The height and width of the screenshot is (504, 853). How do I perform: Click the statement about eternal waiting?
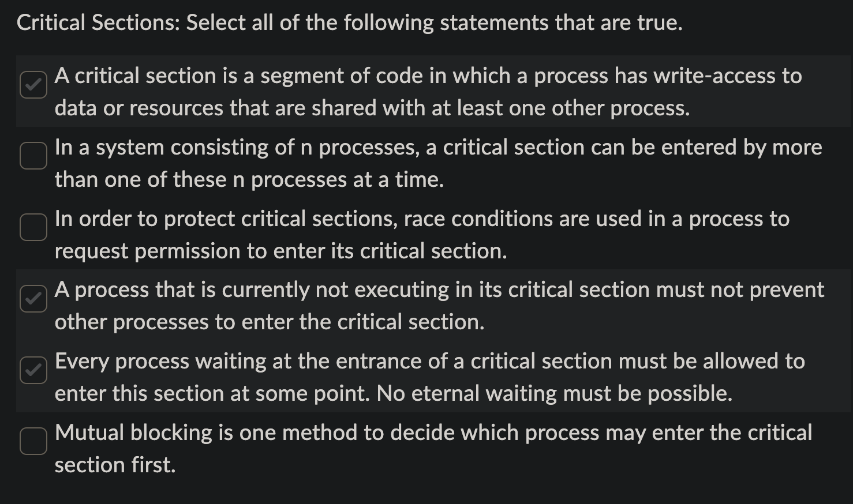click(x=429, y=377)
